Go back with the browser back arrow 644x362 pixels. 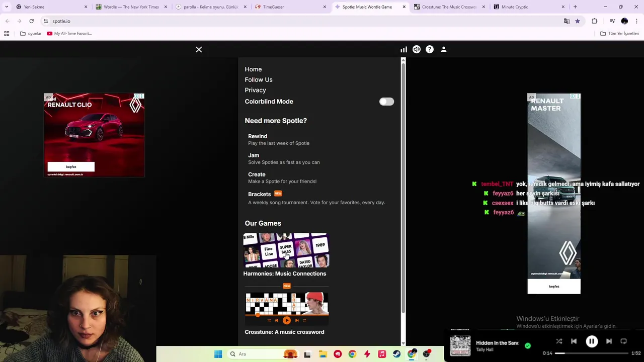pos(7,21)
